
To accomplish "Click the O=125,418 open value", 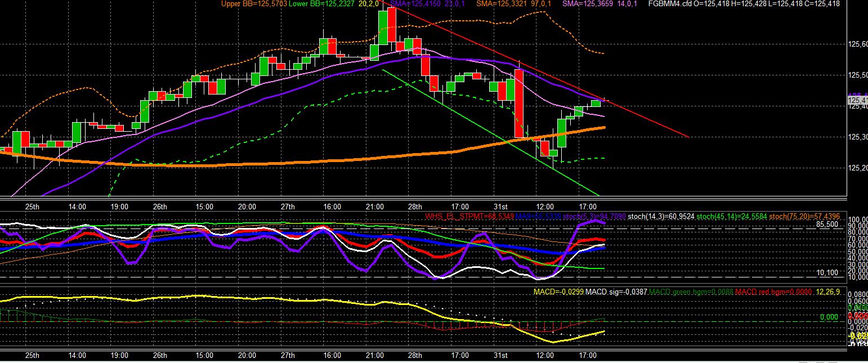I will tap(712, 4).
